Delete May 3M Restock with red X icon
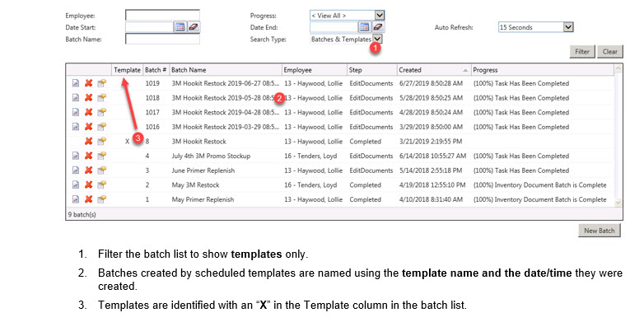This screenshot has width=644, height=322. [88, 184]
